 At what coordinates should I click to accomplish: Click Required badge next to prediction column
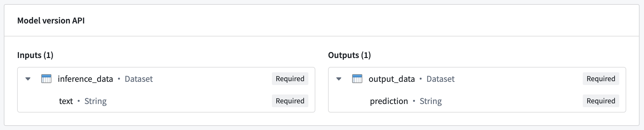pos(601,101)
